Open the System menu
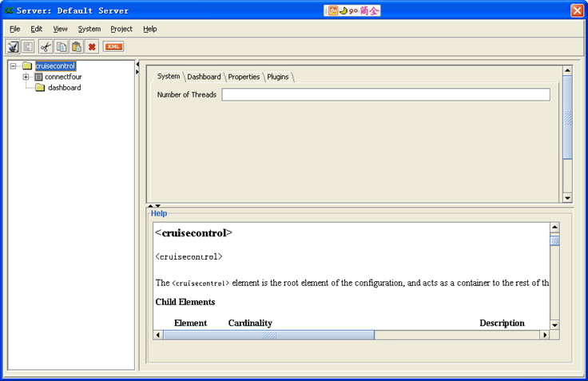This screenshot has width=588, height=381. pos(89,29)
